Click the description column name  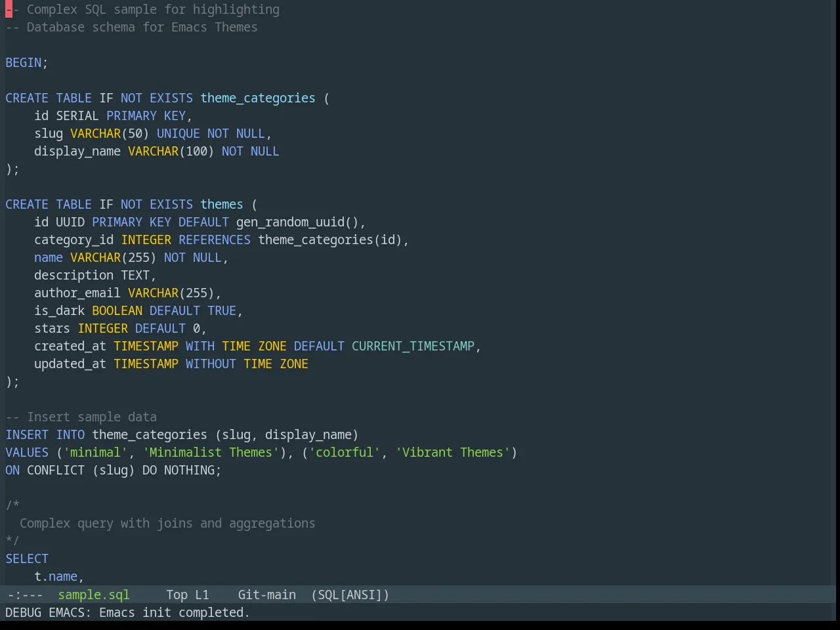74,275
